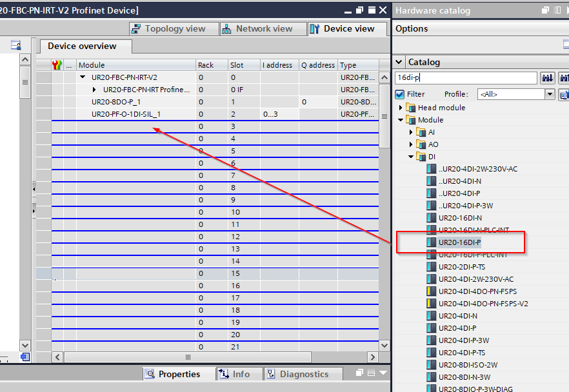Collapse UR20-FBC-PN-IRT-V2 module row

click(83, 77)
